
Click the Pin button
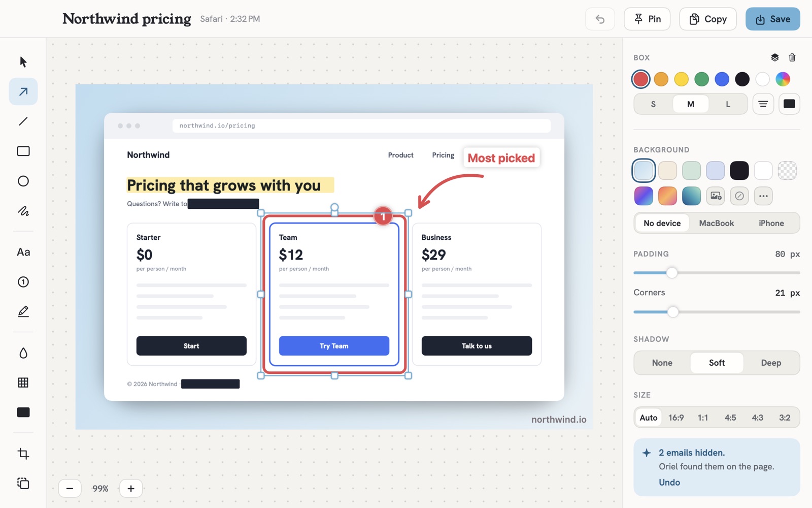tap(647, 19)
